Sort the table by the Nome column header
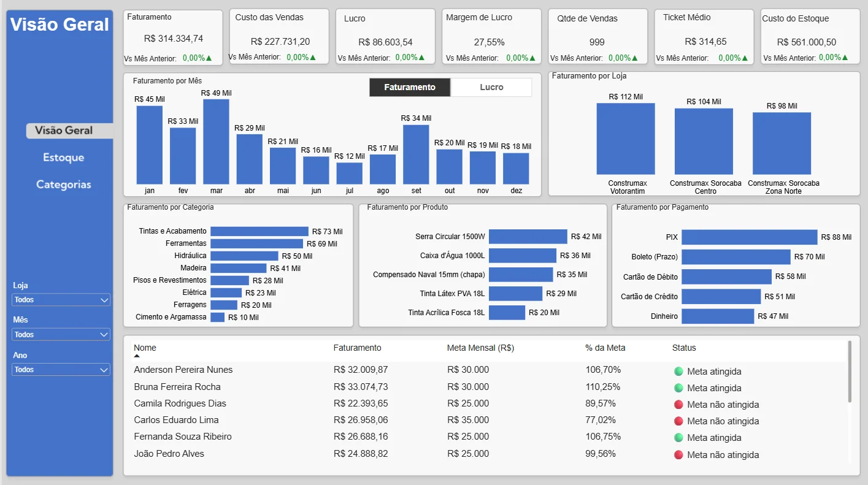The height and width of the screenshot is (485, 868). click(x=145, y=348)
